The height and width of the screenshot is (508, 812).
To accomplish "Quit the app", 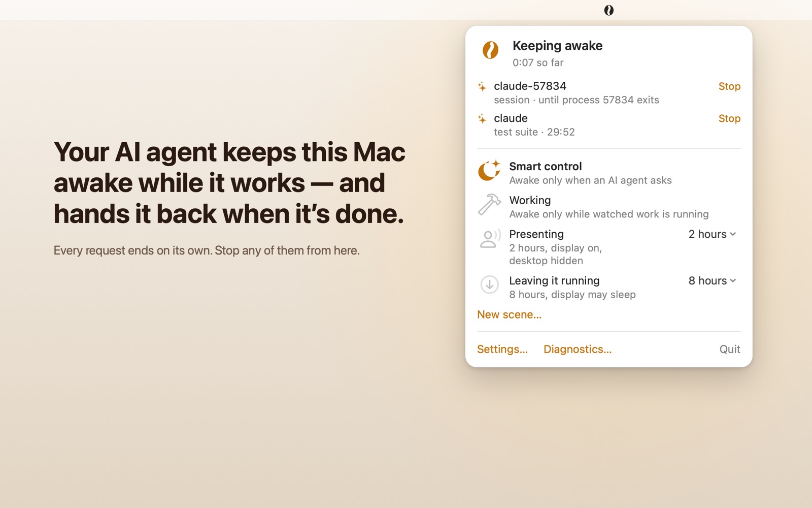I will coord(730,350).
